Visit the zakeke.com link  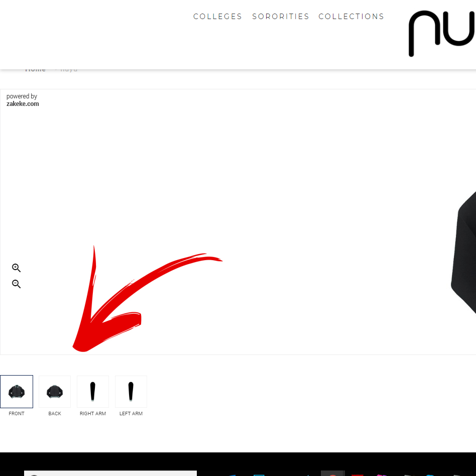pos(23,104)
